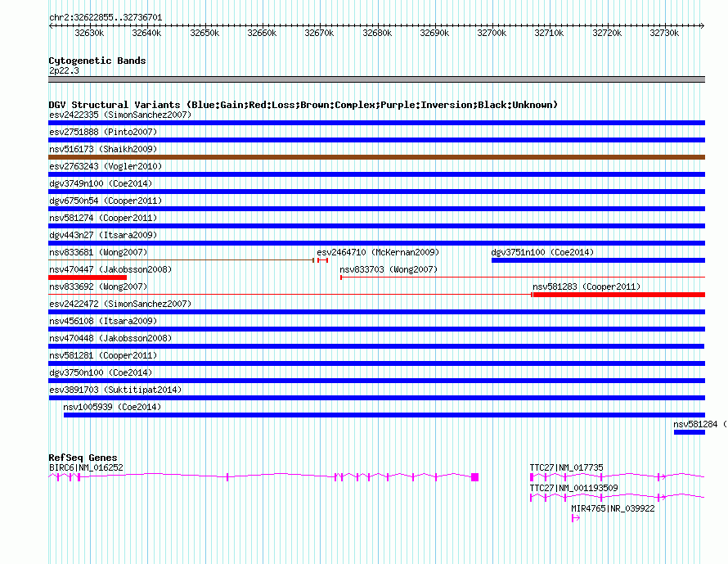Select the dgv3749n100 (Coe2014) label

pyautogui.click(x=101, y=183)
